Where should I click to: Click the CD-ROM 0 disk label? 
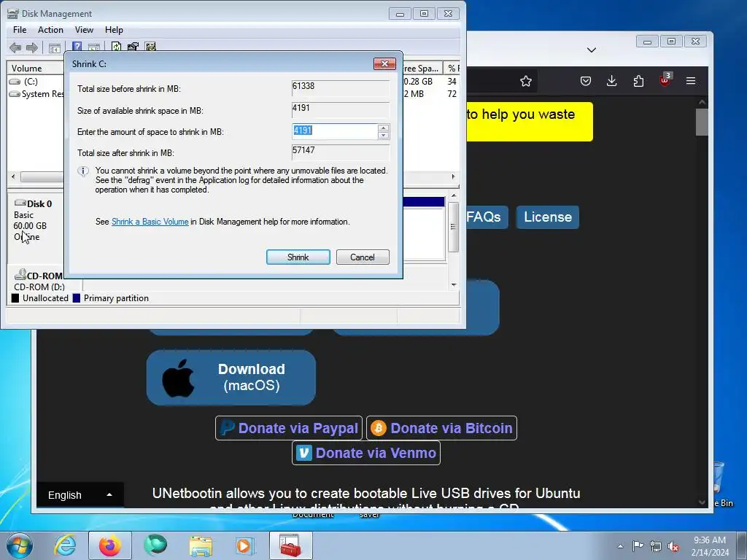(44, 276)
